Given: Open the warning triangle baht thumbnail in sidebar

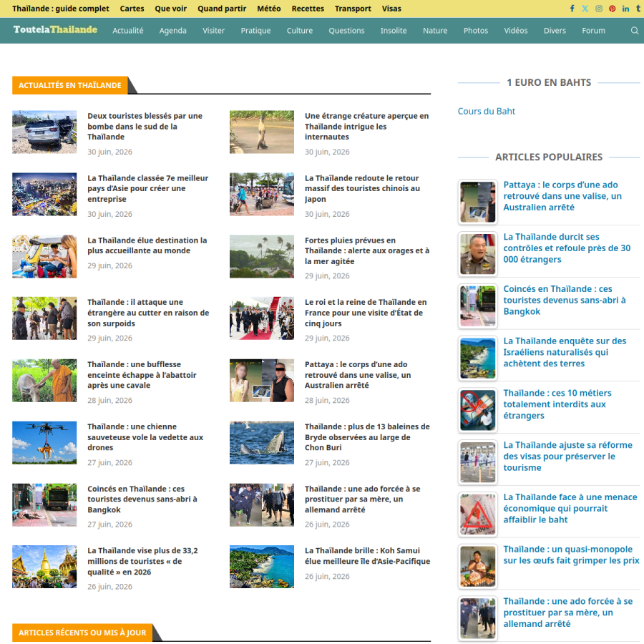Looking at the screenshot, I should pyautogui.click(x=478, y=514).
